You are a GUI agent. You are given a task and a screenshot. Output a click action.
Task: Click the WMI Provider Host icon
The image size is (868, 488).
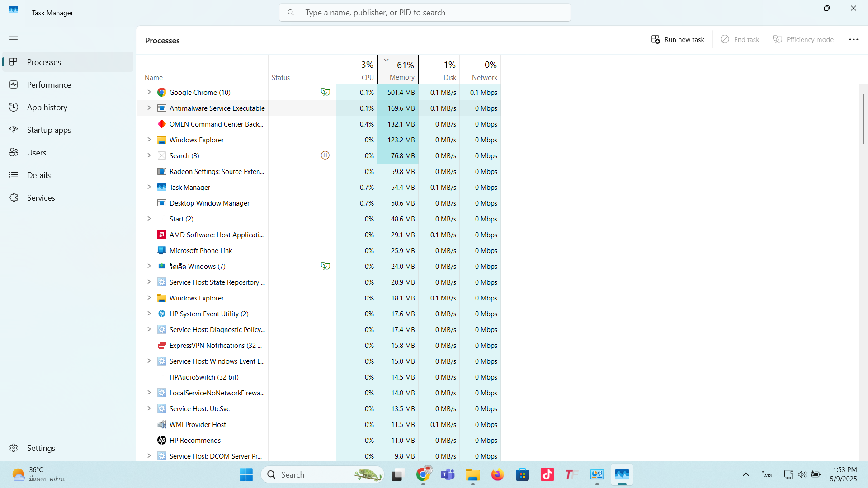pyautogui.click(x=161, y=424)
